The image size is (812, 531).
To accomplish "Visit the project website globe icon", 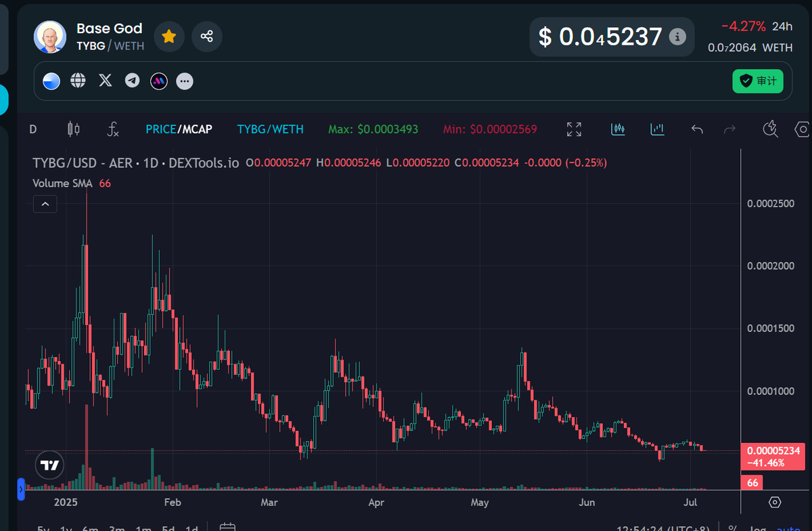I will [x=78, y=80].
